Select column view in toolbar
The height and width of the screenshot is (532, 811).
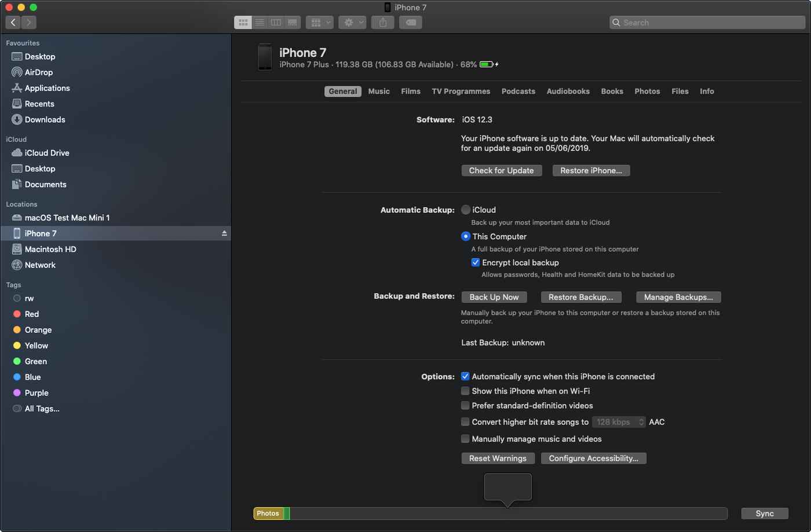(276, 23)
